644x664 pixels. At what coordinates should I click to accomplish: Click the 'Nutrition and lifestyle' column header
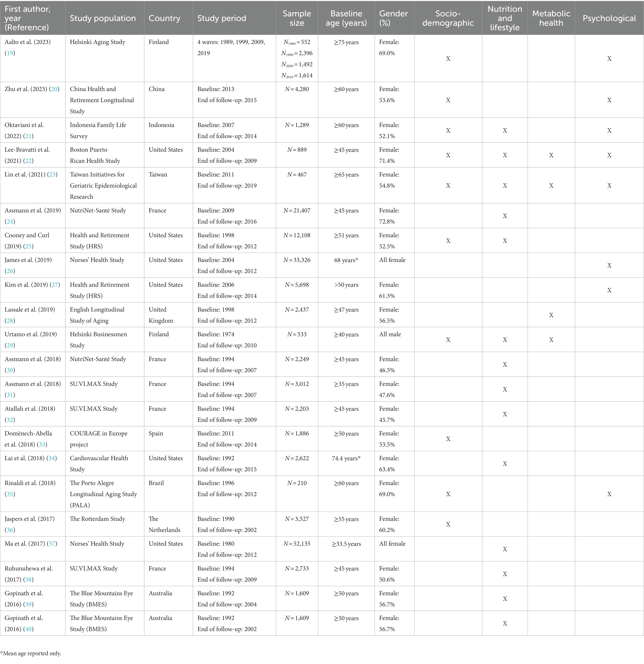pos(505,18)
